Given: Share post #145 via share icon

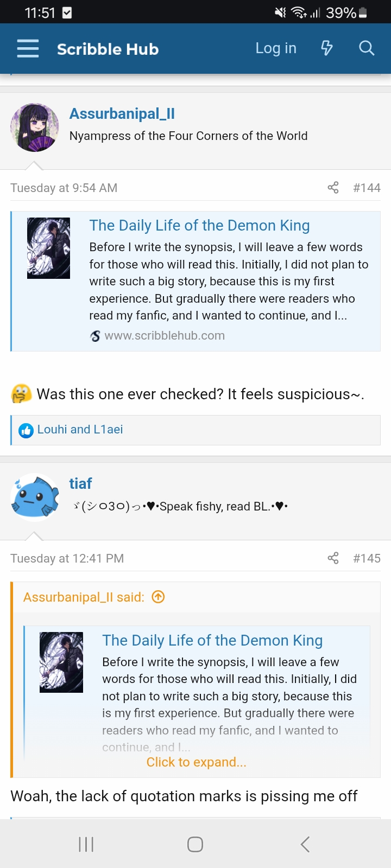Looking at the screenshot, I should [333, 558].
